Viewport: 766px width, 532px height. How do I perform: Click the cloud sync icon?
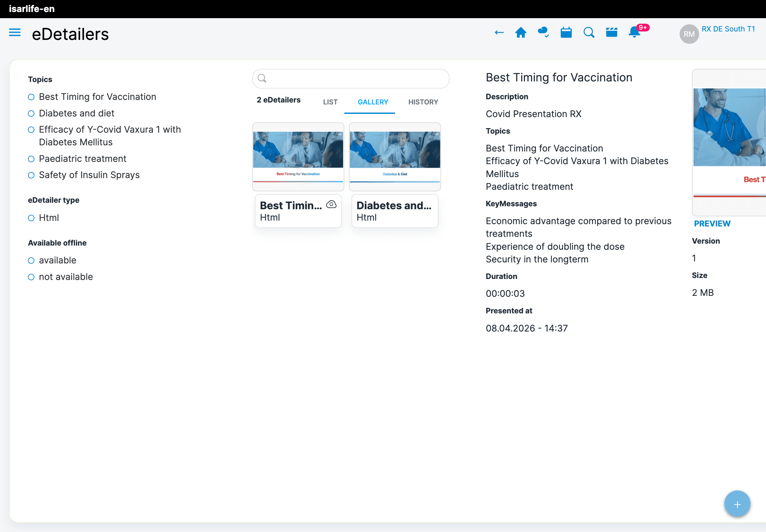tap(543, 33)
